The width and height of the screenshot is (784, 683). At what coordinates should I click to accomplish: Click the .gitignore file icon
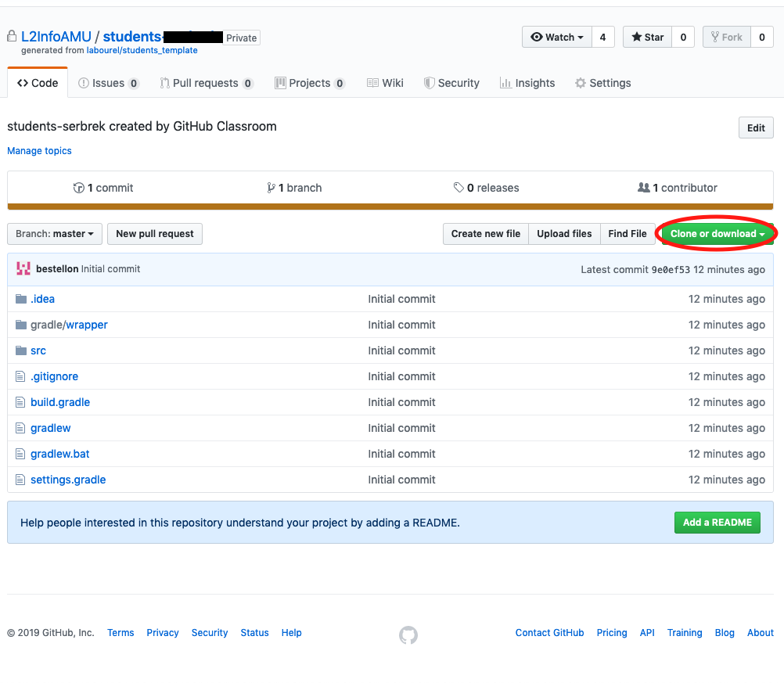(x=20, y=376)
